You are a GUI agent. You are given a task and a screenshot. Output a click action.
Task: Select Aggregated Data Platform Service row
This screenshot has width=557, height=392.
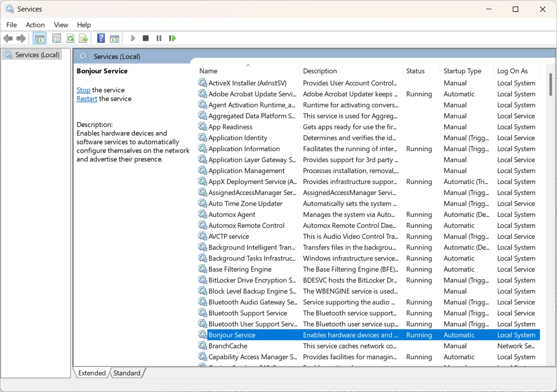369,116
